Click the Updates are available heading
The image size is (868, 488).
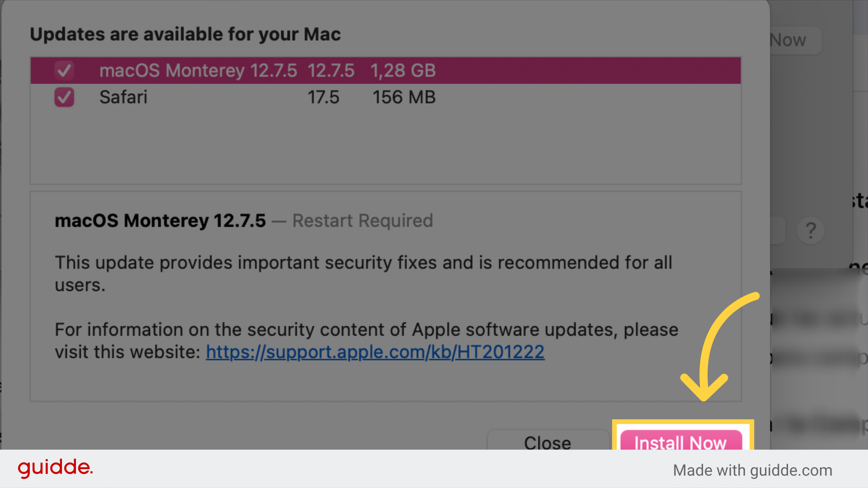click(x=185, y=34)
